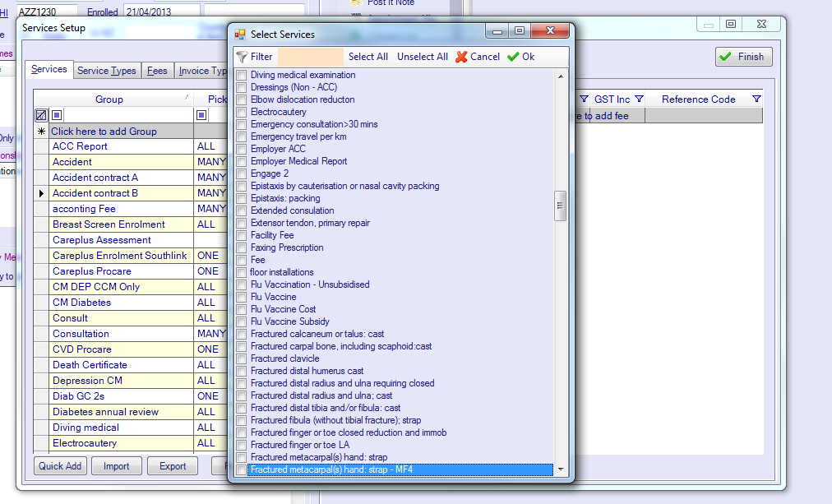Switch to the Fees tab
Viewport: 832px width, 504px height.
(157, 71)
